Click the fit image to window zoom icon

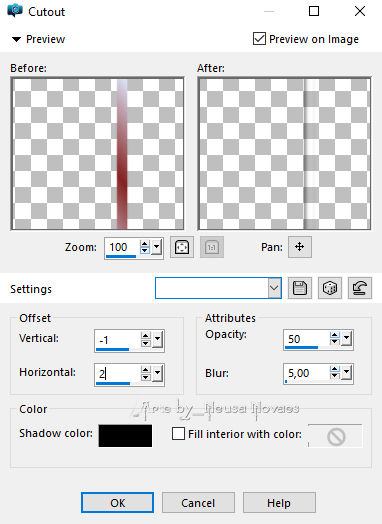point(182,247)
